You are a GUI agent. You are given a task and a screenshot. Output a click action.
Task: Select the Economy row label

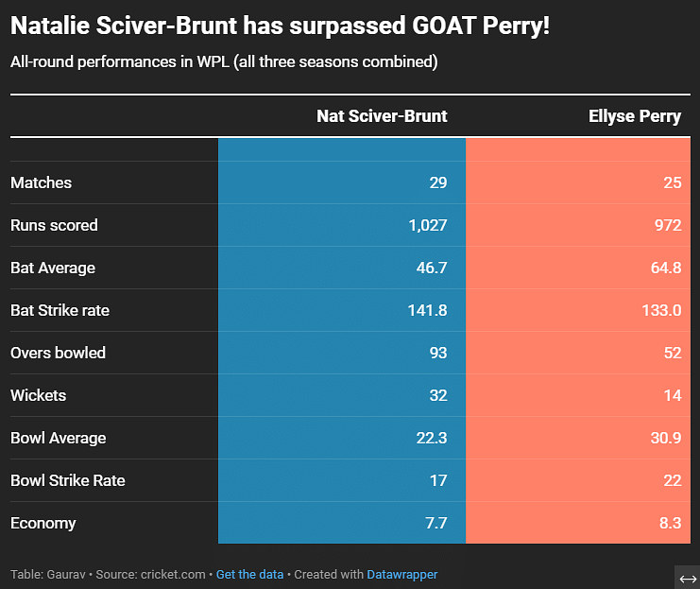point(43,523)
